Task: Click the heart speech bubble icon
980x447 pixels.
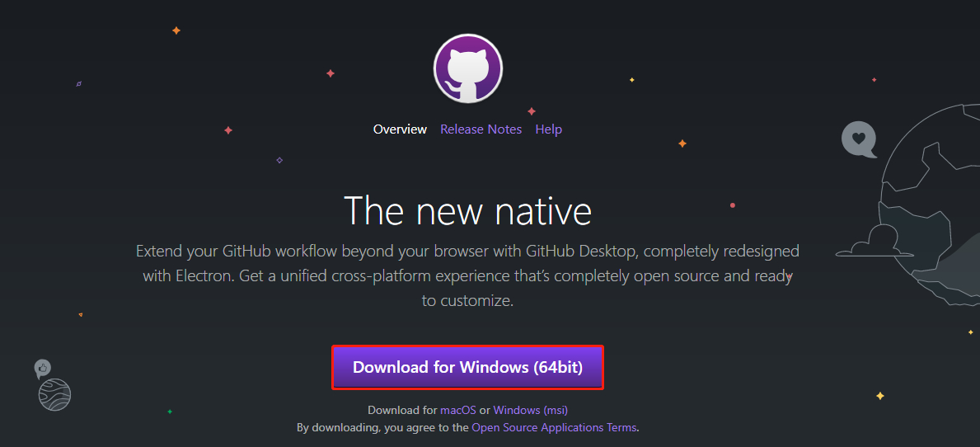Action: [859, 139]
